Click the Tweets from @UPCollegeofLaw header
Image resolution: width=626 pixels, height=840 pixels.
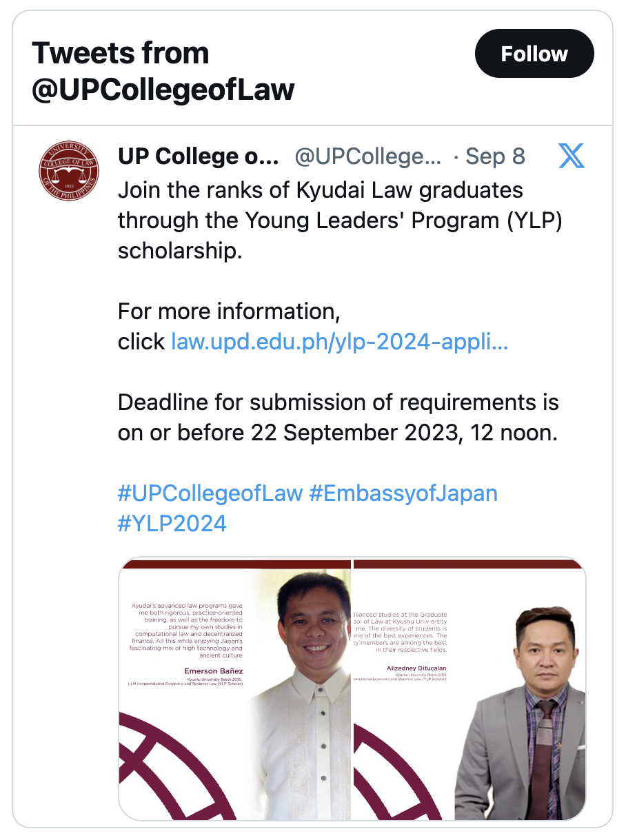pyautogui.click(x=163, y=72)
